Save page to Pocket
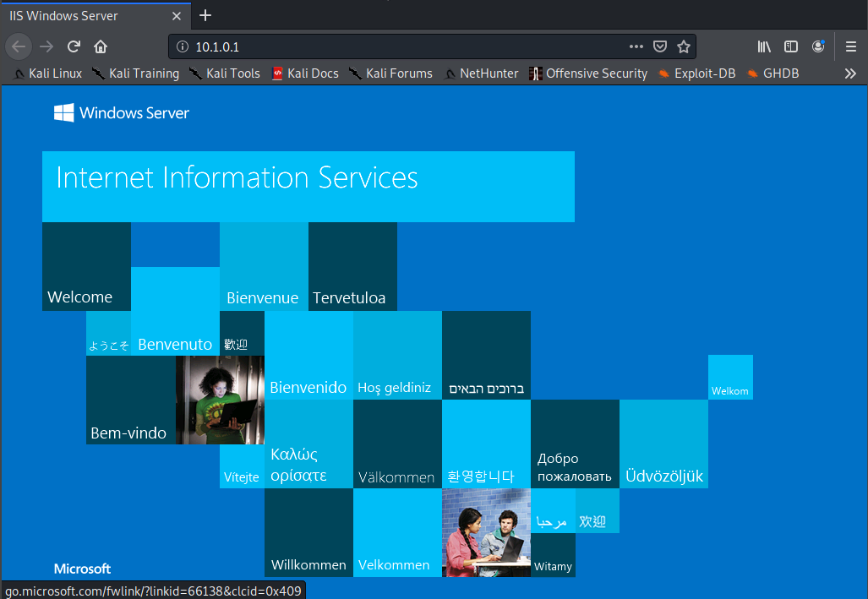The width and height of the screenshot is (868, 599). pos(660,46)
